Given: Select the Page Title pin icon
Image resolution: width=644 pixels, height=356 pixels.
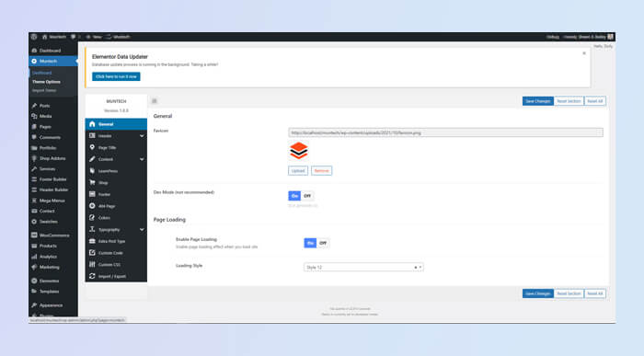Looking at the screenshot, I should (92, 147).
